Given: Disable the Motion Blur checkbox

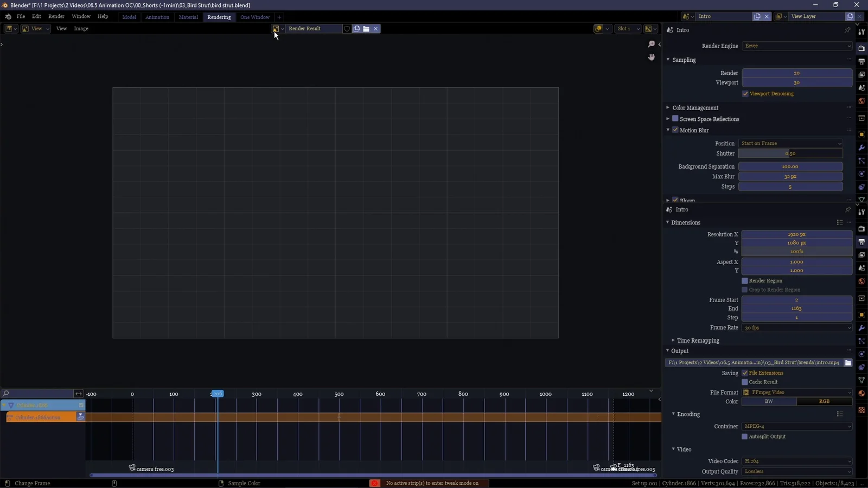Looking at the screenshot, I should pyautogui.click(x=675, y=130).
